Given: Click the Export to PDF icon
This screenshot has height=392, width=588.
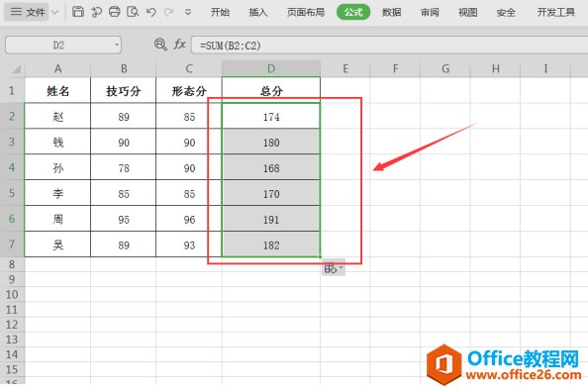Looking at the screenshot, I should tap(96, 12).
